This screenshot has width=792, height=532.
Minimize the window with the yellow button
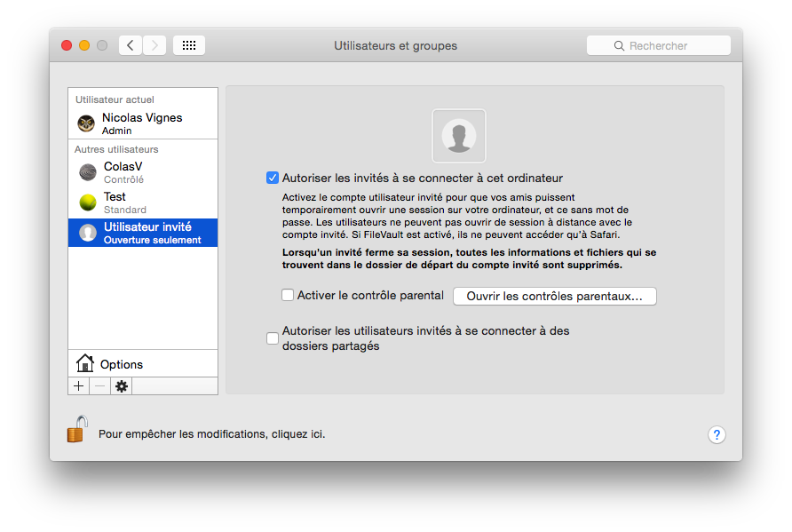[84, 45]
